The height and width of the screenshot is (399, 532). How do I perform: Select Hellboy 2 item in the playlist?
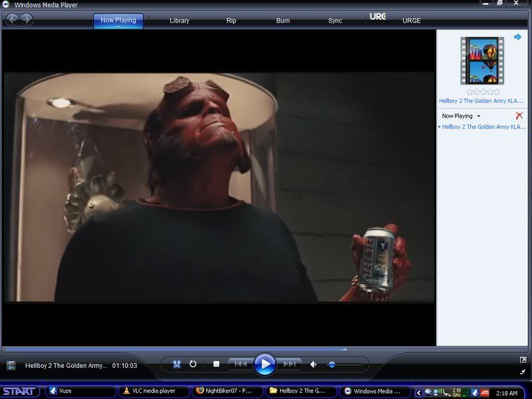[x=483, y=126]
